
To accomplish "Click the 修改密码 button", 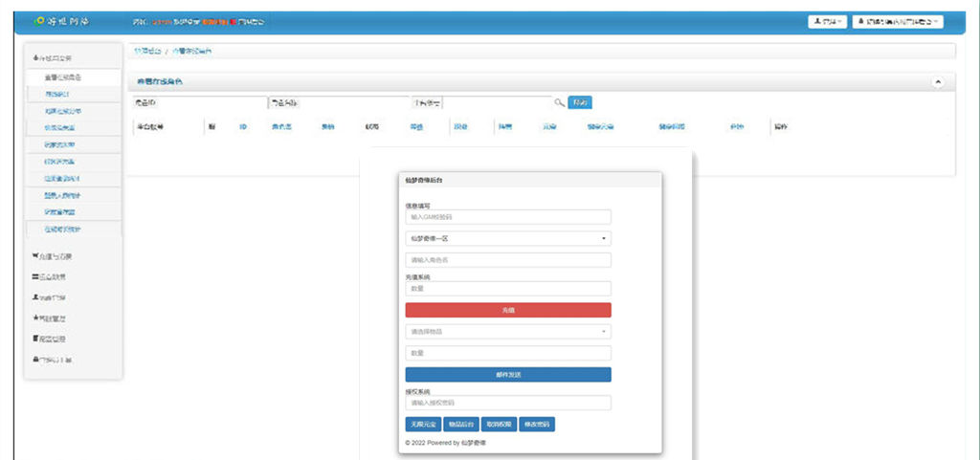I will click(x=537, y=424).
